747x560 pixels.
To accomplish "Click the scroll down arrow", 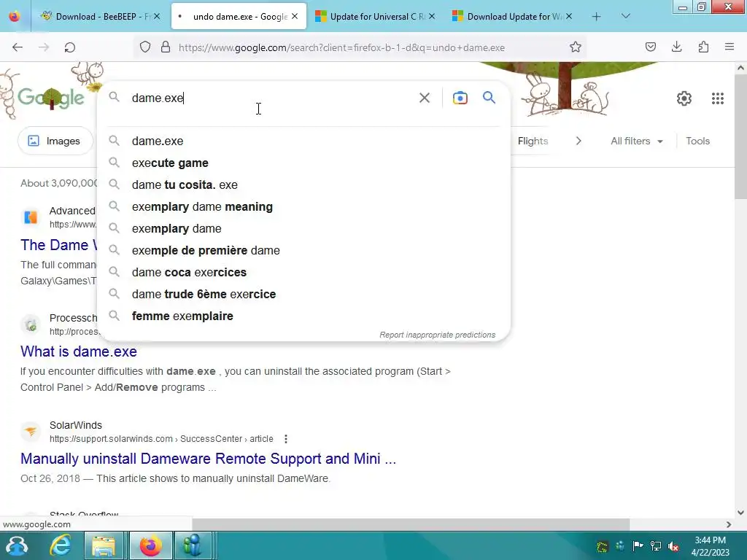I will click(x=740, y=513).
